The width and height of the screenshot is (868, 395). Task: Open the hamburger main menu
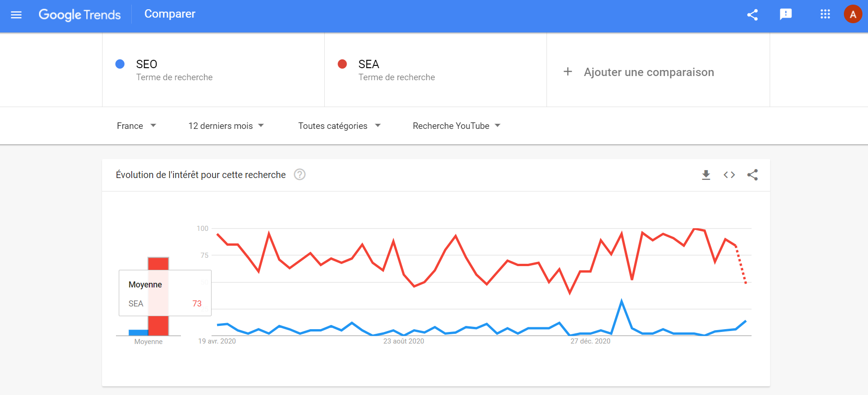(x=16, y=15)
